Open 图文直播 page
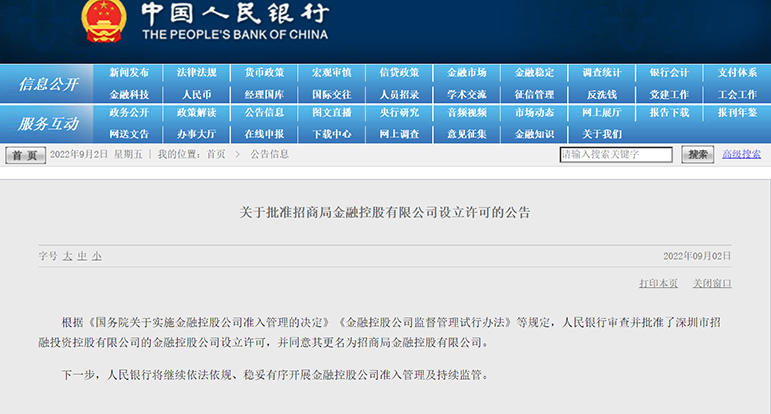Viewport: 771px width, 414px height. coord(332,113)
